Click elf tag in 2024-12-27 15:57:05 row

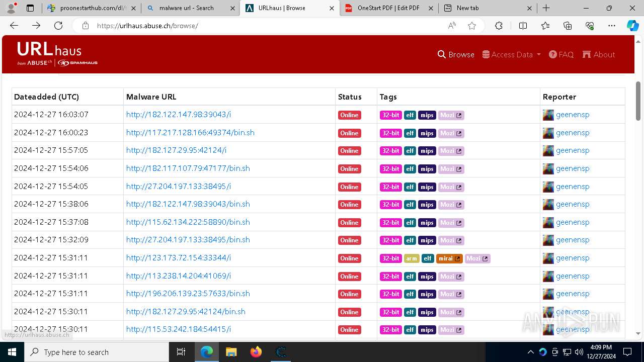coord(410,151)
